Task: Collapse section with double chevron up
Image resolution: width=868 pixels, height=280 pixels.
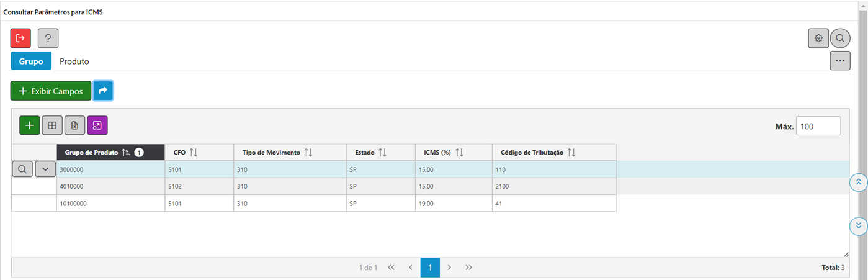Action: point(858,182)
